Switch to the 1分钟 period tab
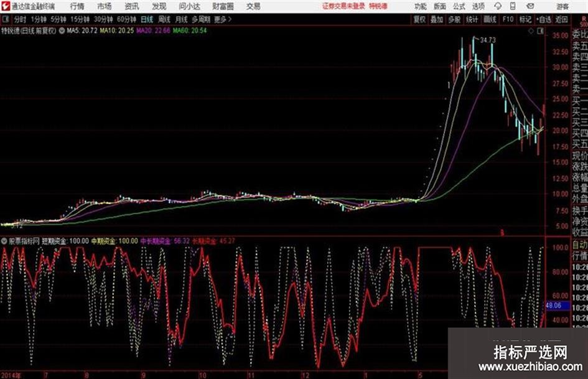Image resolution: width=588 pixels, height=379 pixels. [x=39, y=19]
